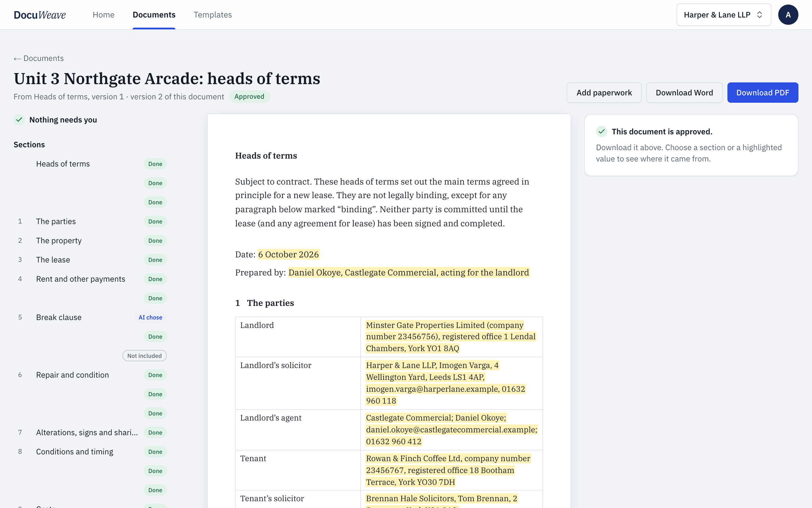Click highlighted Prepared by Daniel Okoye value
The image size is (812, 508).
[x=409, y=273]
